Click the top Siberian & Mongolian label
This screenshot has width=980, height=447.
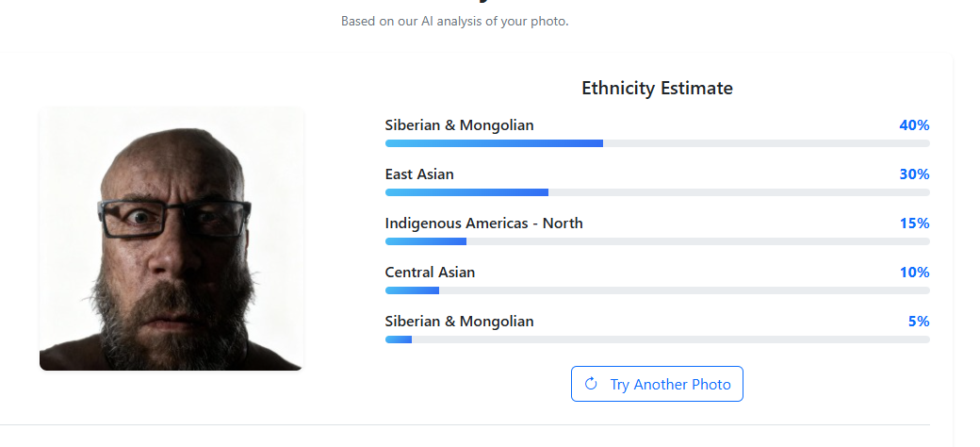point(459,125)
